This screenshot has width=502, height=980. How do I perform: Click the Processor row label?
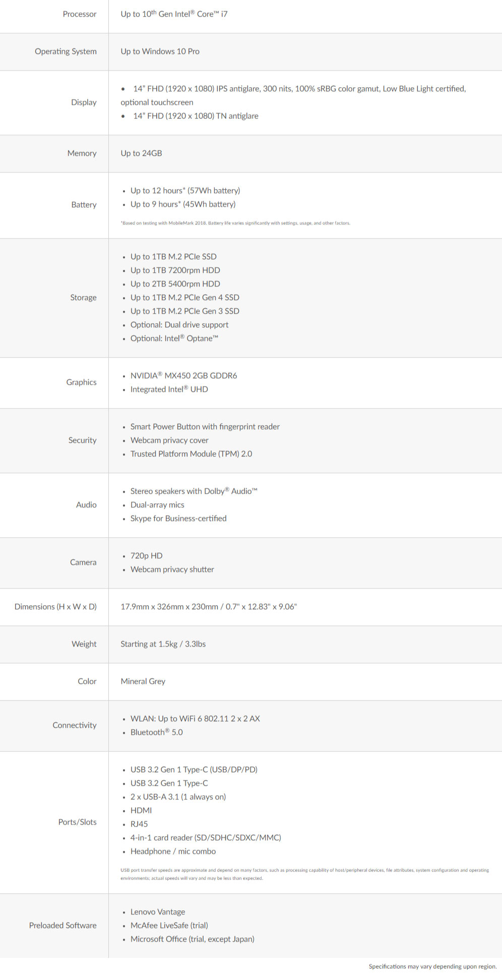[x=80, y=14]
